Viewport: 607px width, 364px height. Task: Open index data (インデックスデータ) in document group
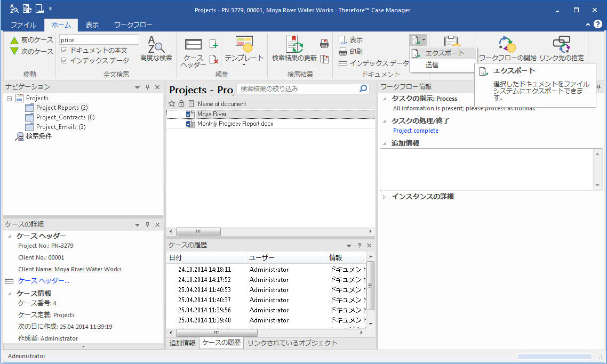(x=373, y=63)
